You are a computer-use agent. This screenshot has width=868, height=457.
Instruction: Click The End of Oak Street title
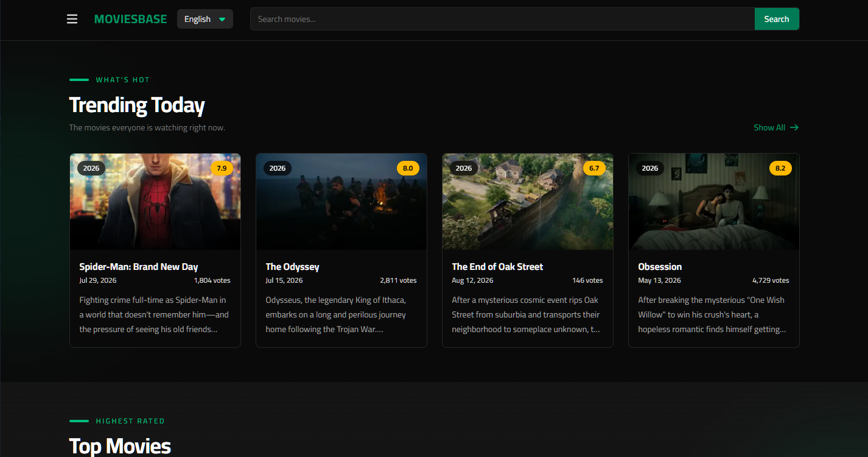[497, 266]
